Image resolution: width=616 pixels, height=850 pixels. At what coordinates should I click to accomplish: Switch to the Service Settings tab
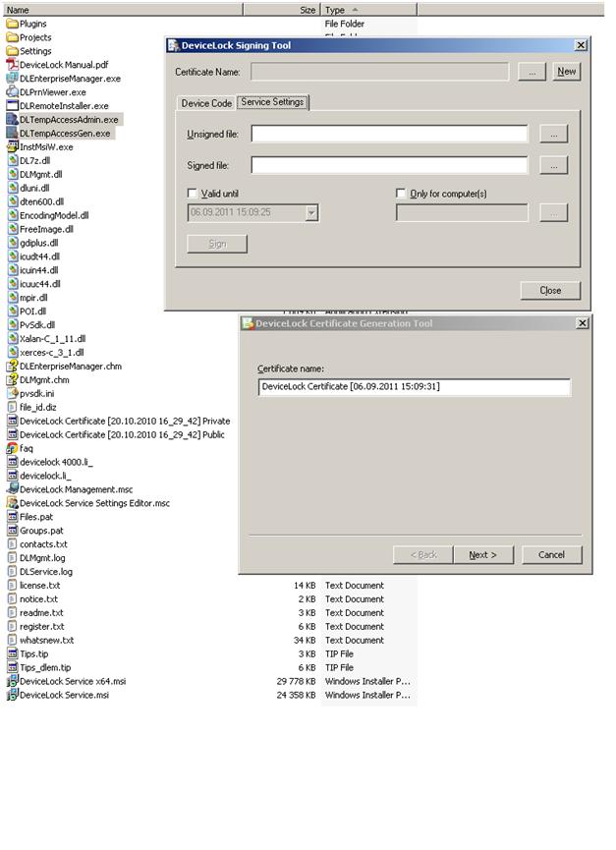272,102
